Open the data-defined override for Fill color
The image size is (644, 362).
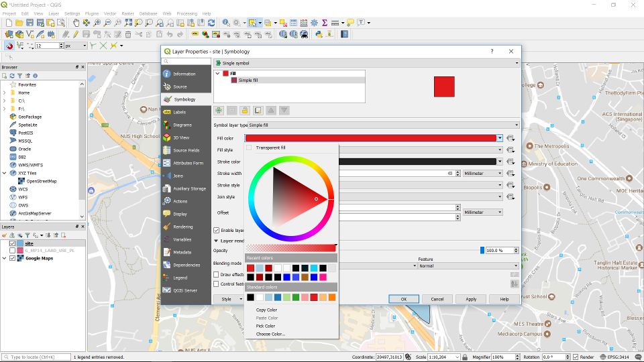click(x=511, y=138)
